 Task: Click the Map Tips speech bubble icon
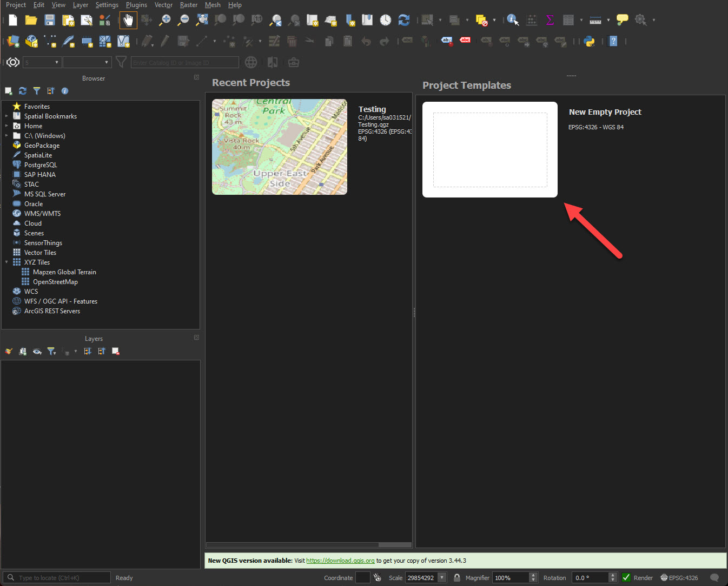click(x=623, y=21)
